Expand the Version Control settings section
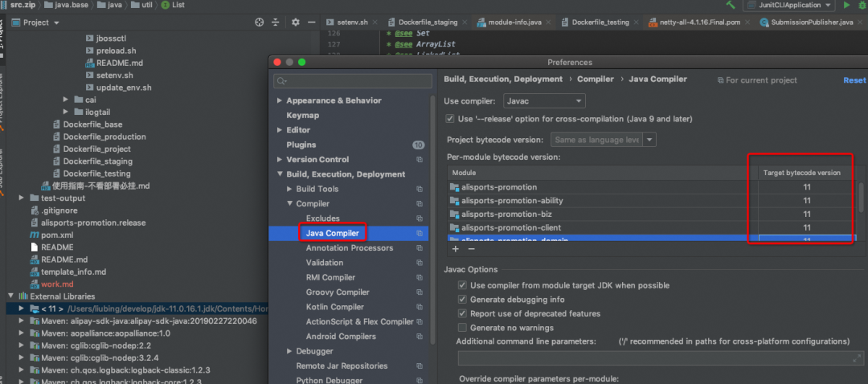Image resolution: width=868 pixels, height=384 pixels. pyautogui.click(x=280, y=159)
